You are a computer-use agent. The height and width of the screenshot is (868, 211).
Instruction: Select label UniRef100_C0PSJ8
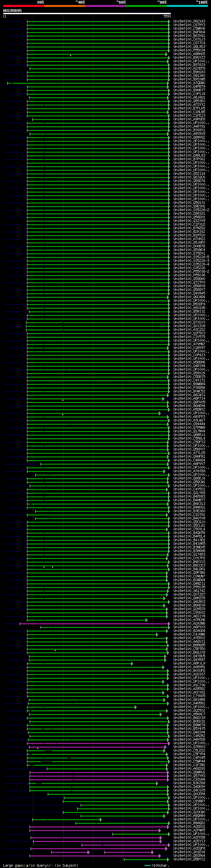(x=190, y=94)
